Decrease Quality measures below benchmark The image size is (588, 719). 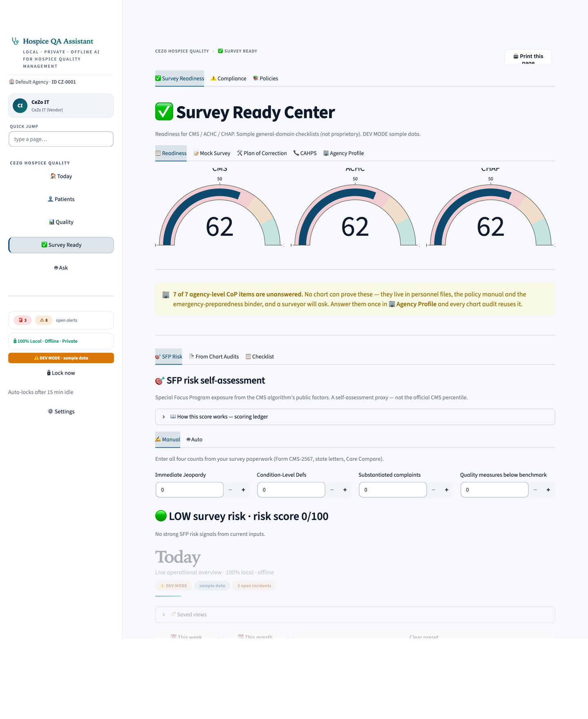click(x=535, y=489)
